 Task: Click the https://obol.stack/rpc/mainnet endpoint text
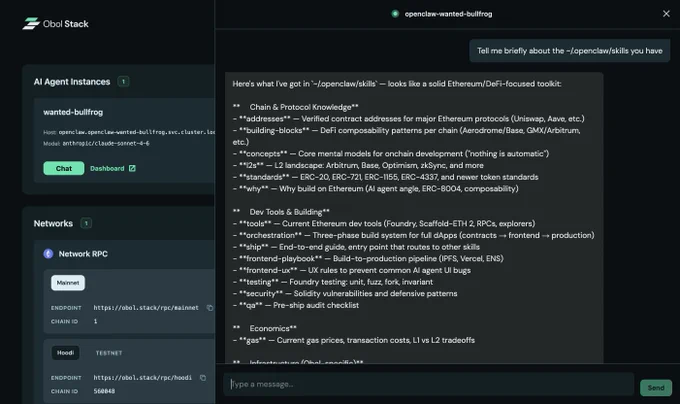click(146, 308)
